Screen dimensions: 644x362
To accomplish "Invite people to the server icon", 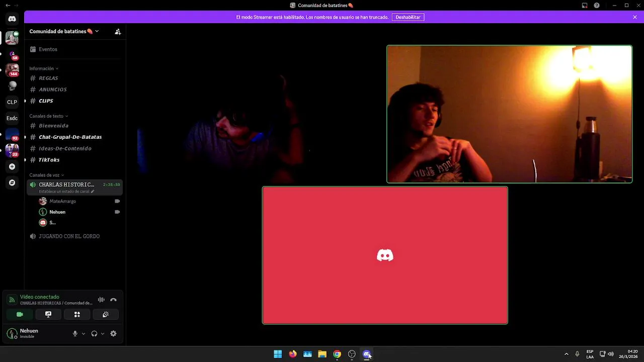I will (x=118, y=31).
